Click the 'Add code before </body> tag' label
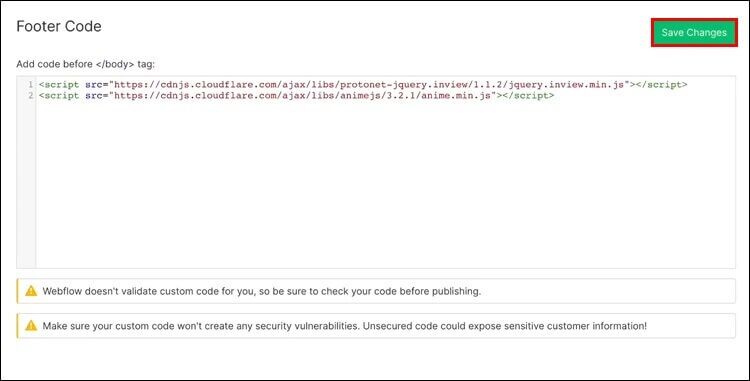The height and width of the screenshot is (381, 750). tap(86, 64)
